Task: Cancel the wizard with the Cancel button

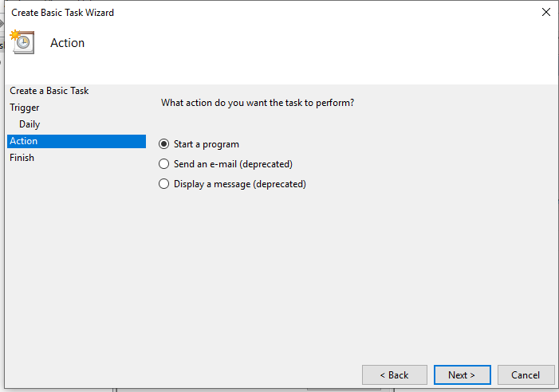Action: 526,374
